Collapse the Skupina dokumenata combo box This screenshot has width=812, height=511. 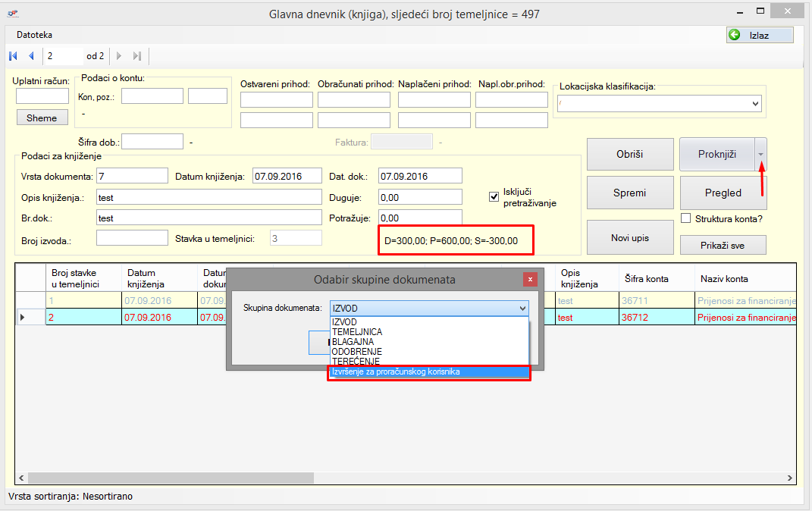pyautogui.click(x=522, y=308)
